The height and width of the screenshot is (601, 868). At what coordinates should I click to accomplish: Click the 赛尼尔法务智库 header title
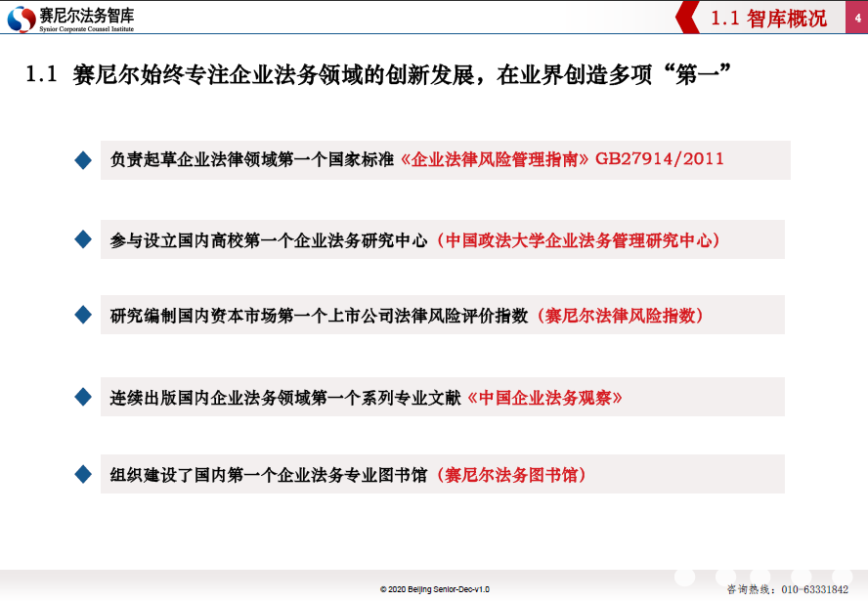86,16
